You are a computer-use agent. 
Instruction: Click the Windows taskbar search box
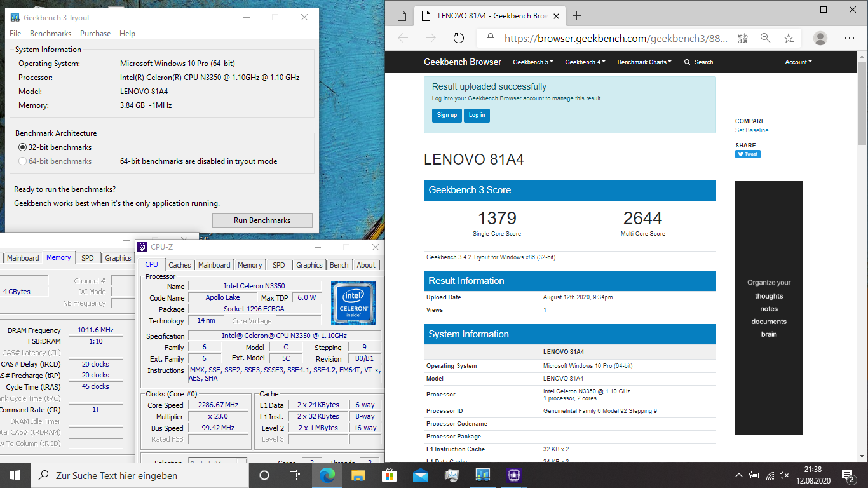coord(139,475)
